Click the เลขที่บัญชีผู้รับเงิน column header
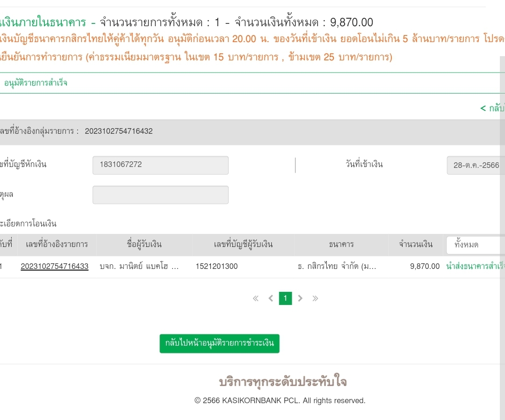This screenshot has width=505, height=420. pyautogui.click(x=243, y=244)
